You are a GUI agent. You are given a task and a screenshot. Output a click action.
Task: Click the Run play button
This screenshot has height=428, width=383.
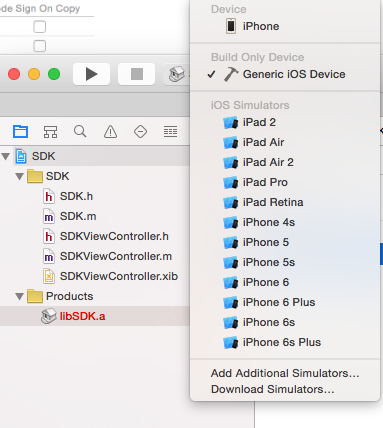tap(91, 74)
